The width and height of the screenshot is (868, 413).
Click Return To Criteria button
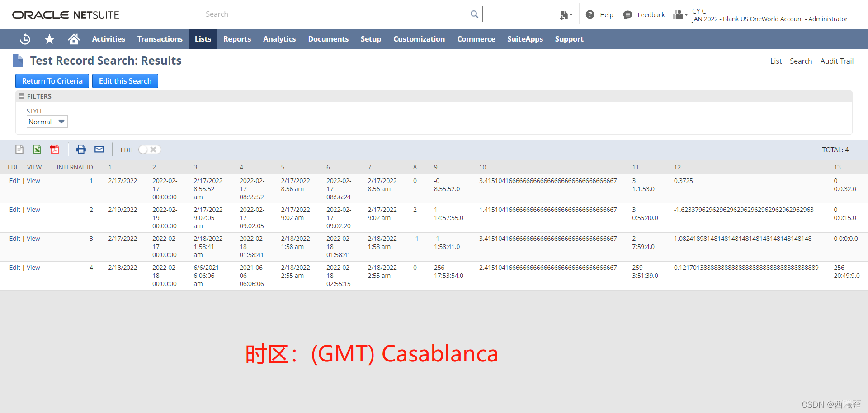(x=52, y=81)
